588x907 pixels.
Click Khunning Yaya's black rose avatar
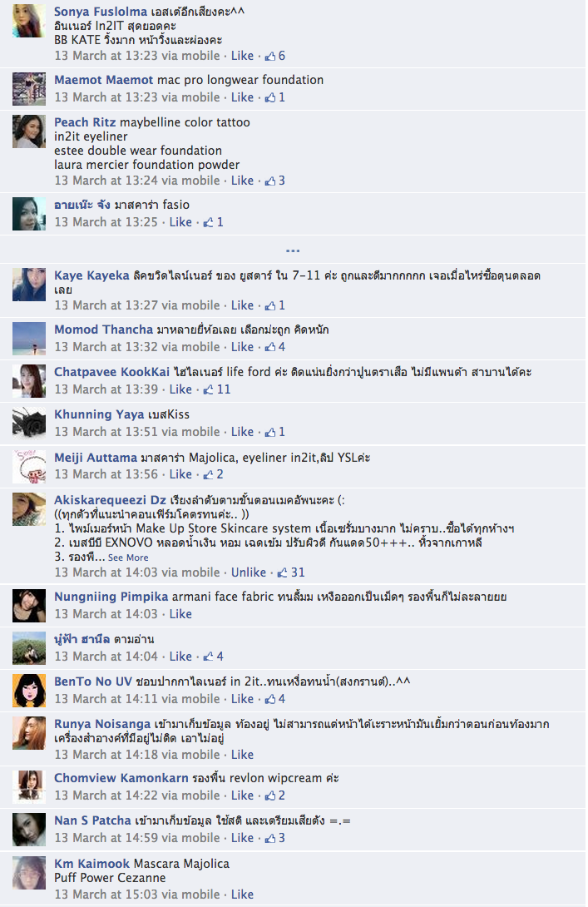pos(29,423)
